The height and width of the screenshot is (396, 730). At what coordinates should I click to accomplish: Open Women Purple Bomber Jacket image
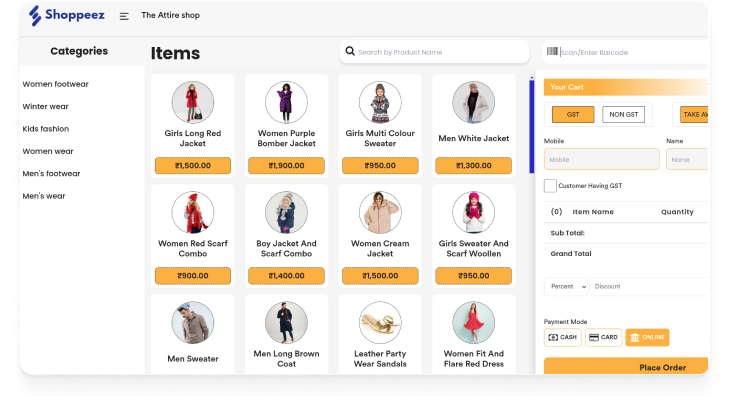click(286, 102)
